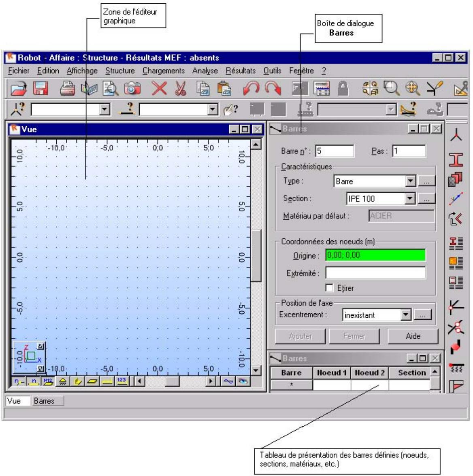473x476 pixels.
Task: Activate the zoom-pan crosshair magnifier icon
Action: (413, 89)
